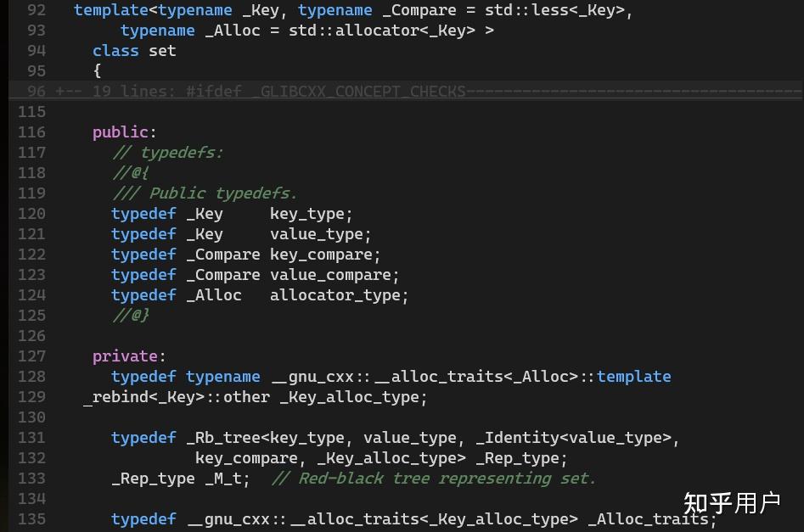
Task: Click the 知乎用户 watermark text
Action: pyautogui.click(x=732, y=502)
